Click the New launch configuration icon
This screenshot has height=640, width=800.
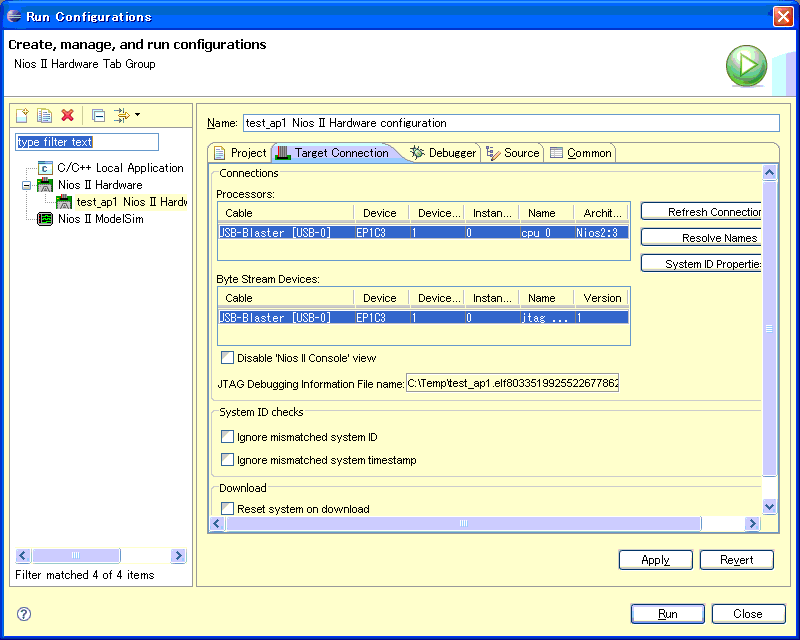tap(22, 115)
